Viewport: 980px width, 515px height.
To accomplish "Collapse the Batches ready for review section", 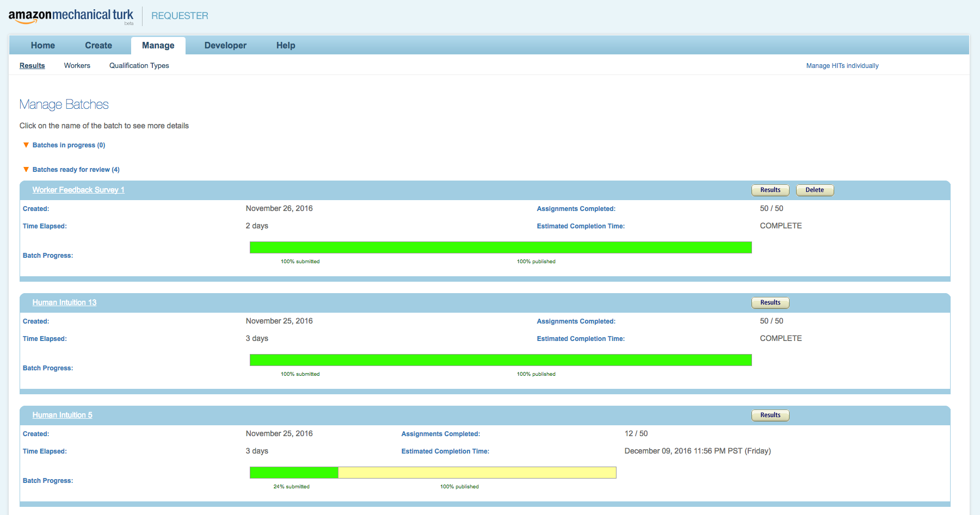I will click(x=26, y=170).
